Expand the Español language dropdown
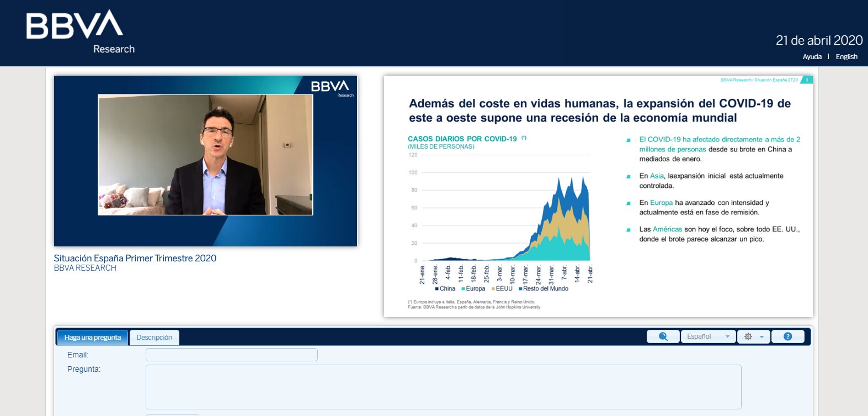Screen dimensions: 868x416 click(709, 336)
